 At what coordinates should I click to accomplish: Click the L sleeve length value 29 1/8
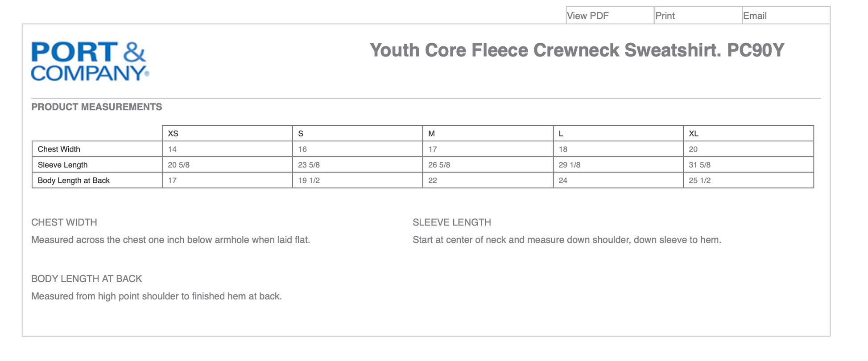click(569, 165)
